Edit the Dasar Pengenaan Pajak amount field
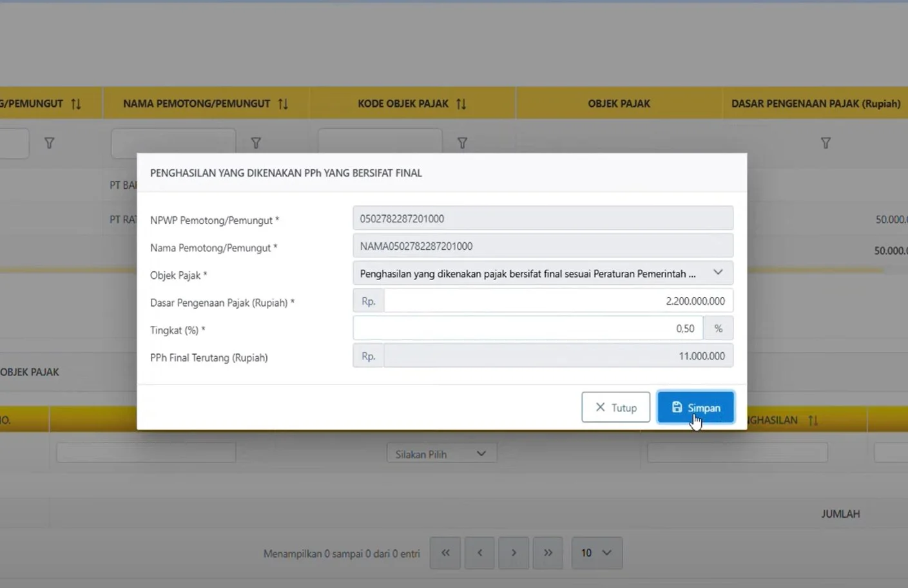This screenshot has width=908, height=588. 557,301
